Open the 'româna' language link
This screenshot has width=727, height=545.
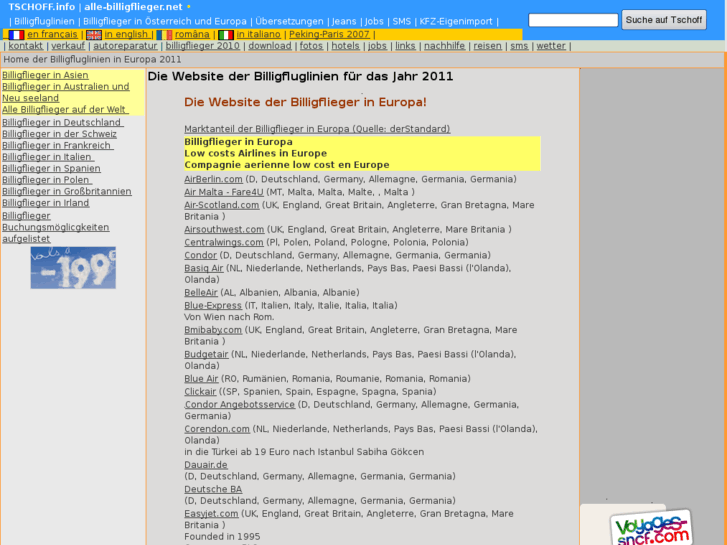[x=192, y=34]
